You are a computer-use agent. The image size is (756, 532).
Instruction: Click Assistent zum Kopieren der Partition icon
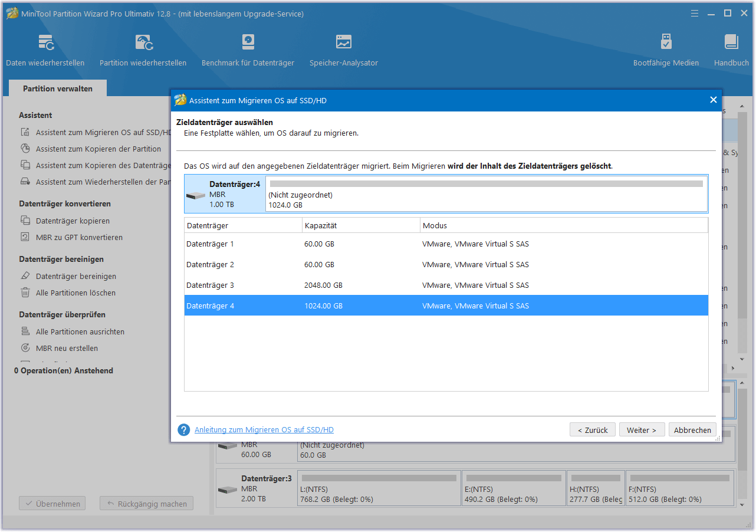coord(25,149)
